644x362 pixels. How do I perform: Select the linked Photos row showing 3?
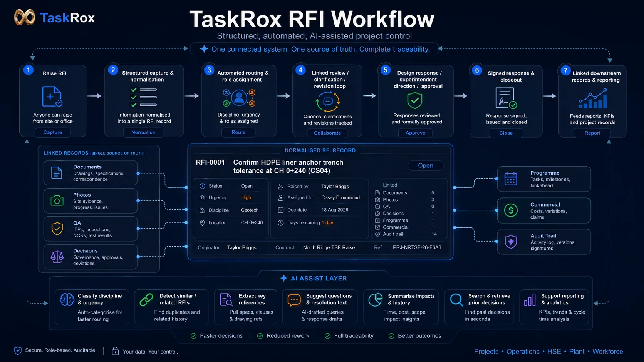(x=404, y=200)
